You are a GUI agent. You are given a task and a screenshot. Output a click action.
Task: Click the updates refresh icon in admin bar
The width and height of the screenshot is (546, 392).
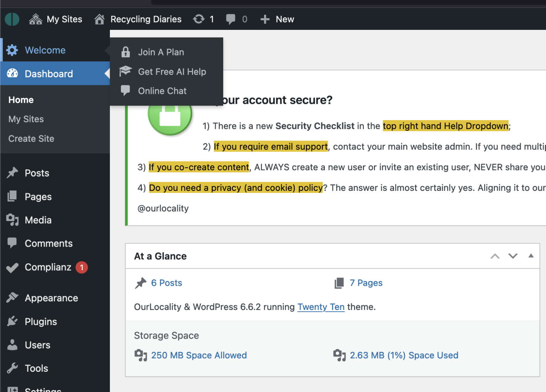pyautogui.click(x=199, y=19)
